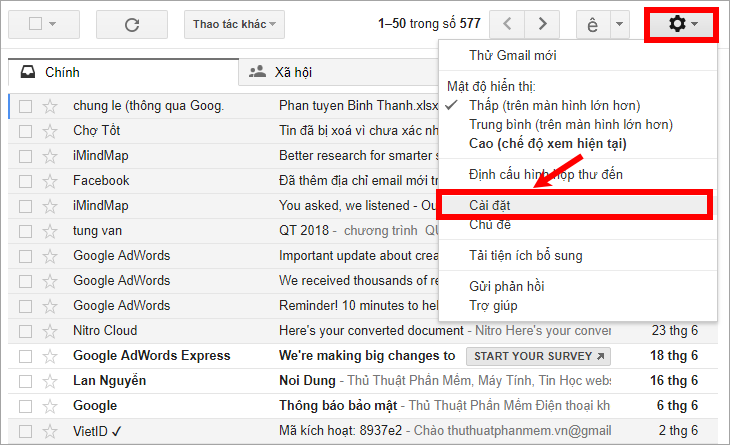The image size is (730, 445).
Task: Choose Tải tiện ích bổ sung
Action: click(526, 256)
